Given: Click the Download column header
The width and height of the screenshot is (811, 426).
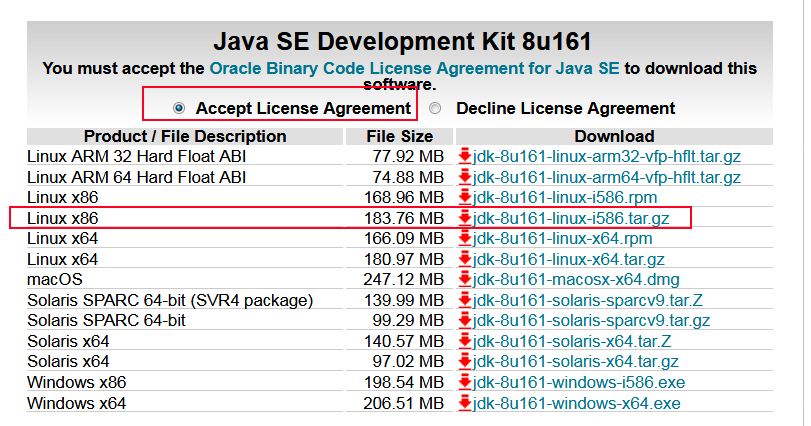Looking at the screenshot, I should point(614,136).
